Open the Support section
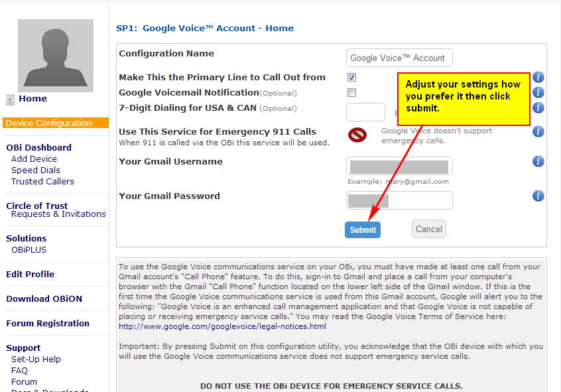The width and height of the screenshot is (561, 392). tap(23, 348)
